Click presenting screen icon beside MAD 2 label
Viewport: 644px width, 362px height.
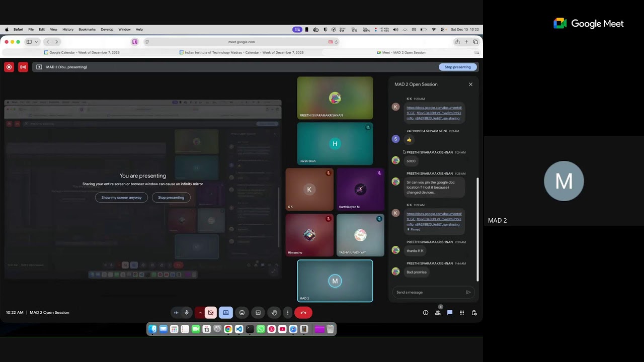click(x=39, y=67)
